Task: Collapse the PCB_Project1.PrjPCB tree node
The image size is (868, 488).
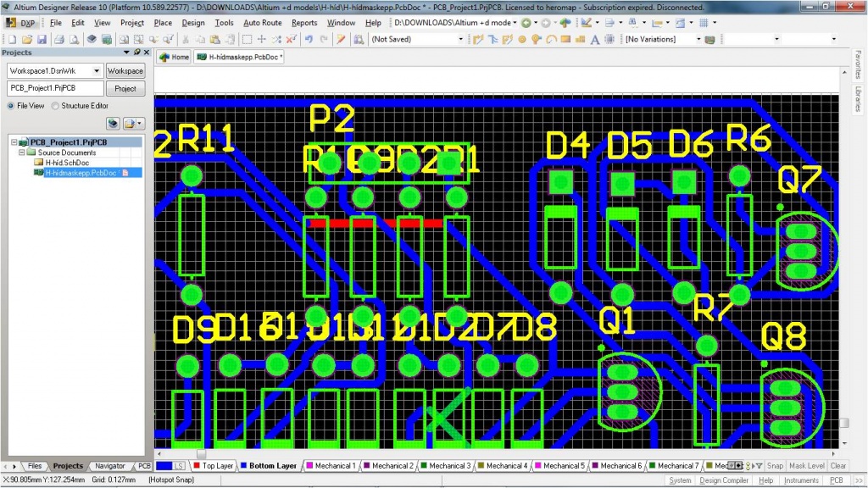Action: [x=14, y=142]
